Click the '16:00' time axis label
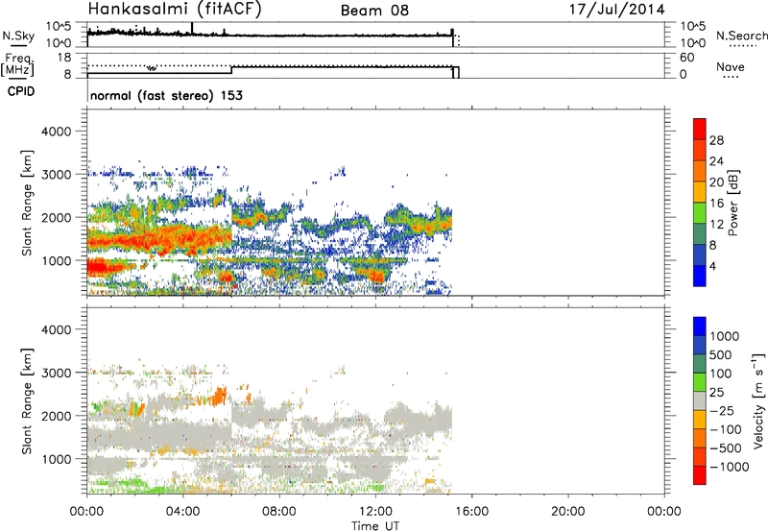The image size is (768, 532). [x=471, y=512]
